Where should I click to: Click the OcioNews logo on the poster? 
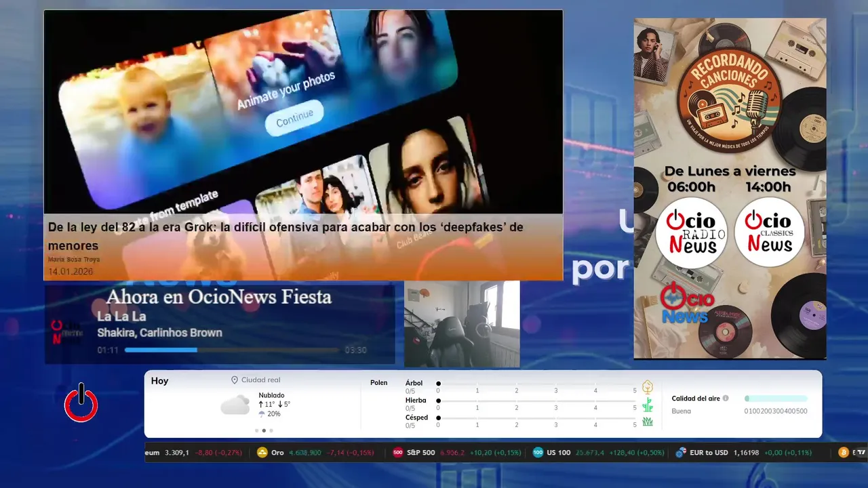pyautogui.click(x=687, y=303)
